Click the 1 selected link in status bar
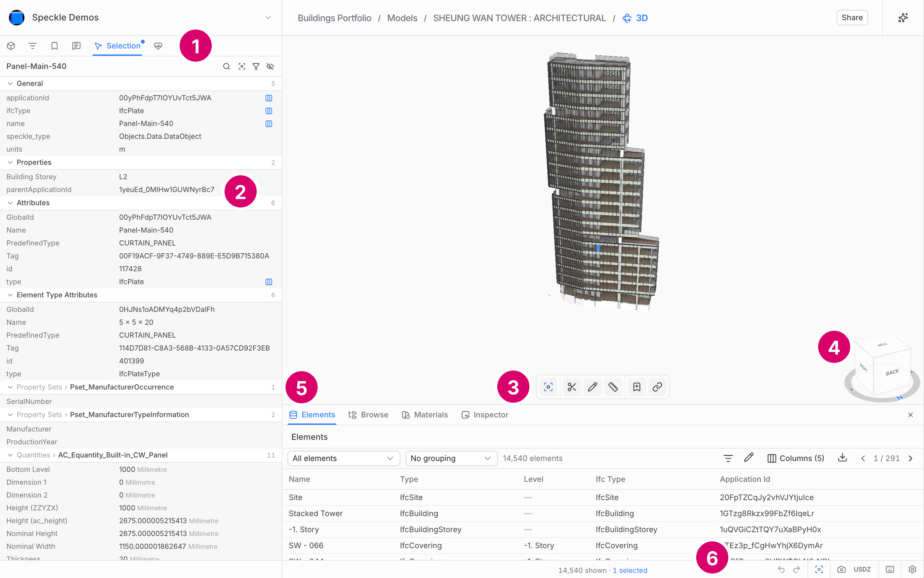 coord(630,570)
